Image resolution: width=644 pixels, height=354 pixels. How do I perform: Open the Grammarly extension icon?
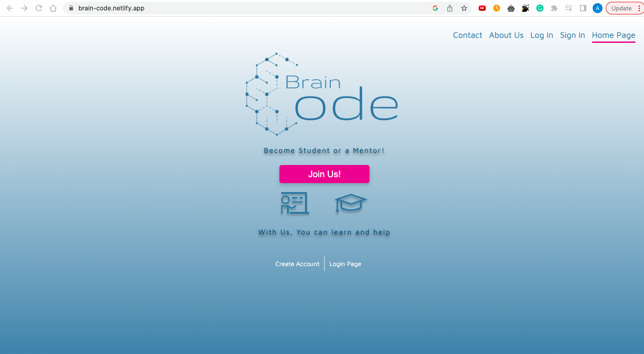click(539, 8)
